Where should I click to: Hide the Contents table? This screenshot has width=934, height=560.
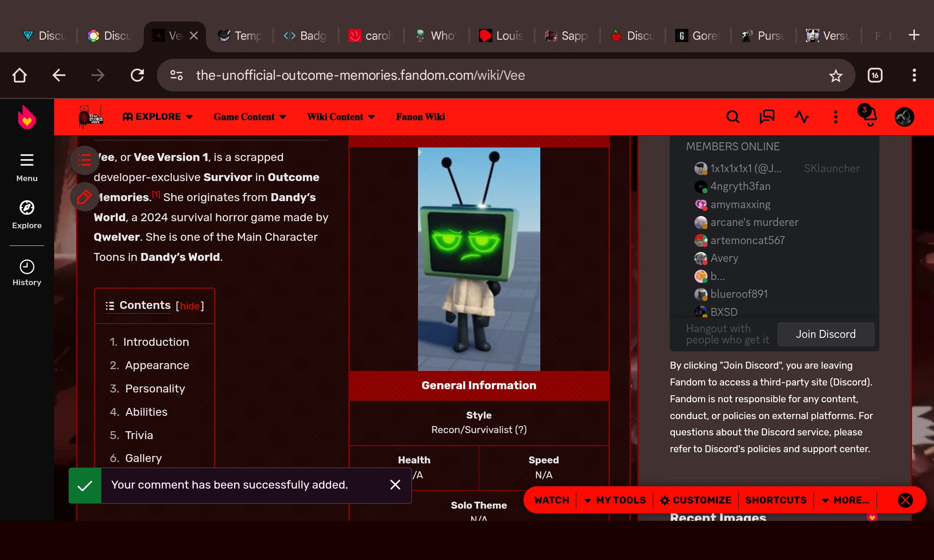190,306
